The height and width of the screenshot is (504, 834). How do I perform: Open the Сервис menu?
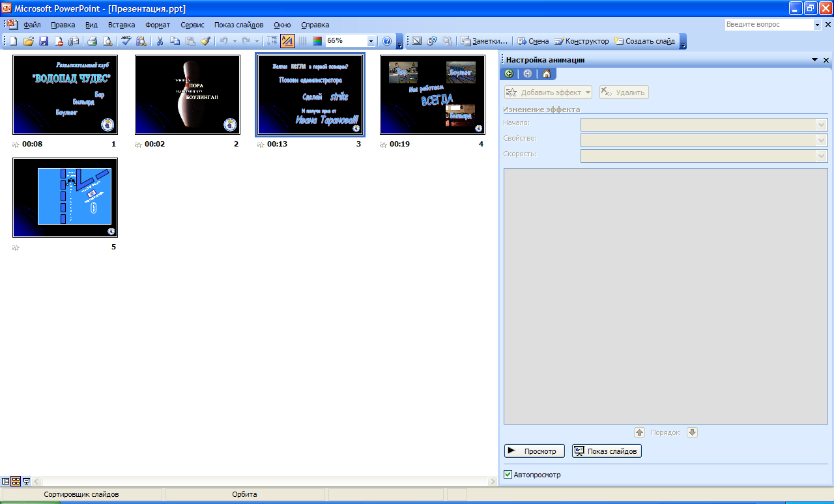coord(192,25)
